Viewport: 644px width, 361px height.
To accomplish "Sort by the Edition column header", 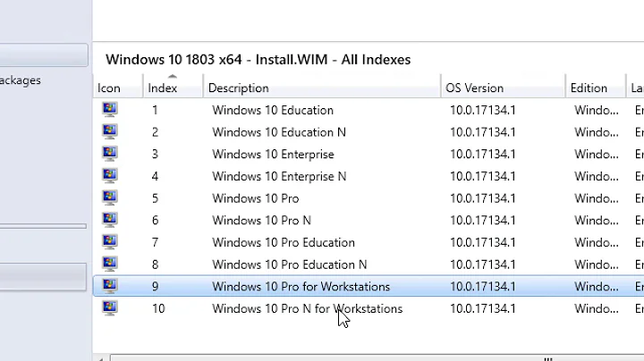I will tap(596, 86).
